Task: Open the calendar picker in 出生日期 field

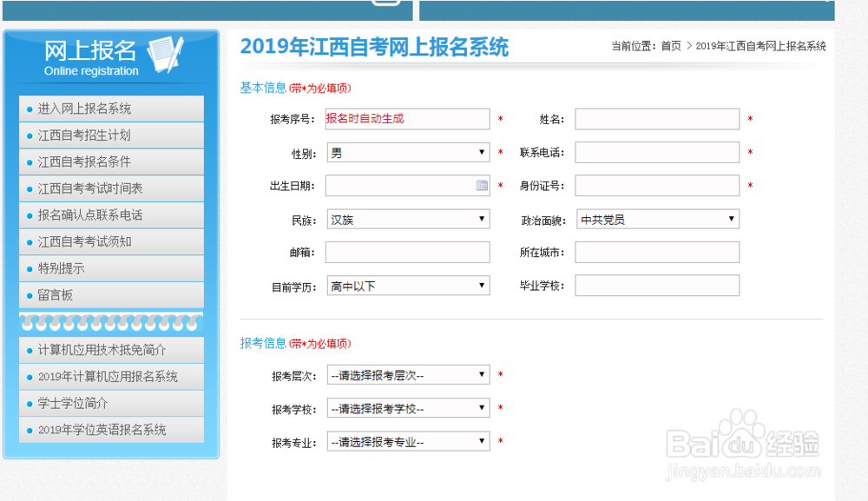Action: (x=482, y=186)
